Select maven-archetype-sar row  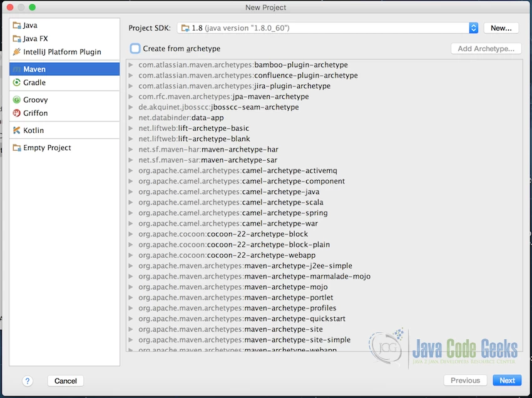(x=324, y=160)
